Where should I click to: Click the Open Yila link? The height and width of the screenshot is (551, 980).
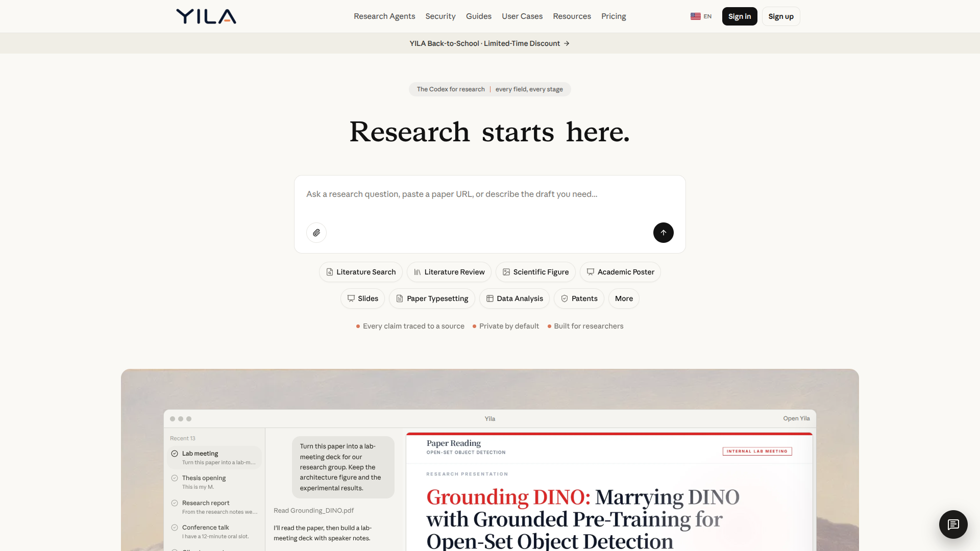click(796, 418)
